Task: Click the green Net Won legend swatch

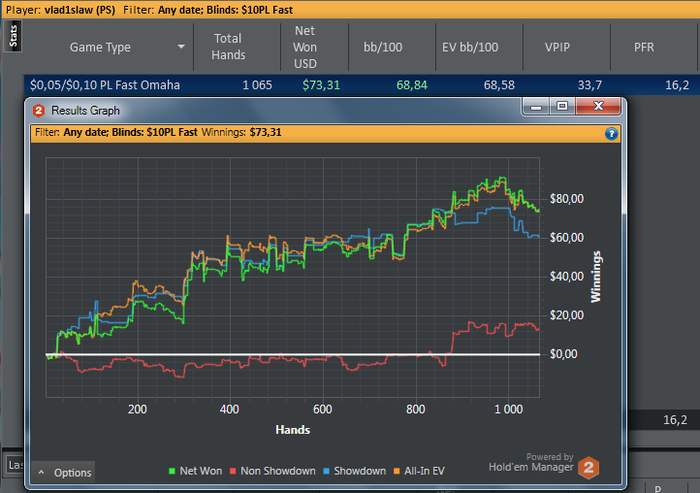Action: (x=172, y=471)
